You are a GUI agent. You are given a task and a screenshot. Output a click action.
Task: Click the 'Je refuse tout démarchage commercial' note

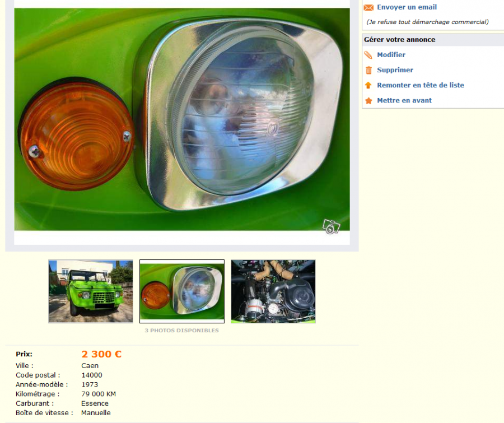coord(427,22)
